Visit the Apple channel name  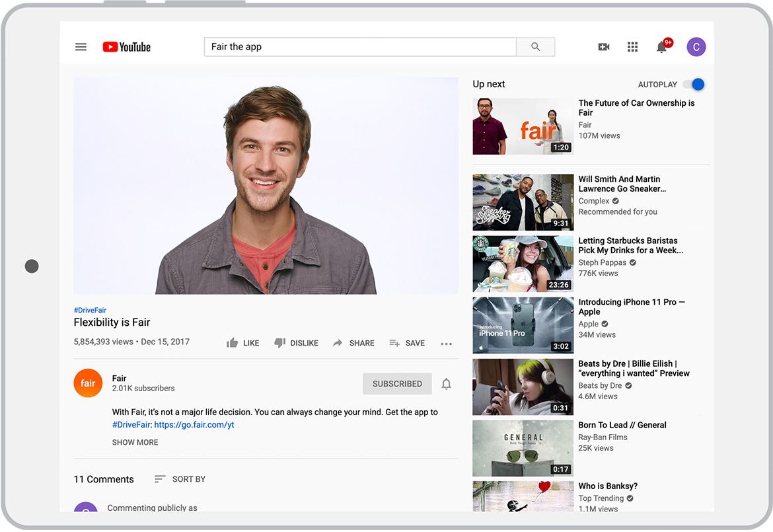pyautogui.click(x=588, y=324)
